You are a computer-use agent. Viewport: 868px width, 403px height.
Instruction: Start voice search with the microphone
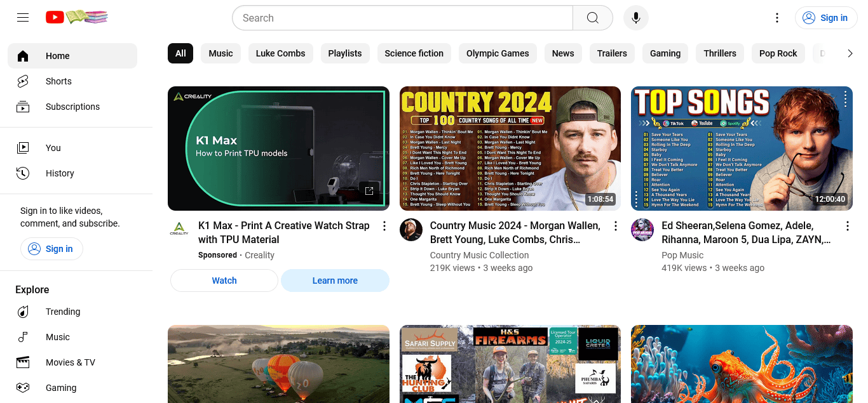[636, 18]
